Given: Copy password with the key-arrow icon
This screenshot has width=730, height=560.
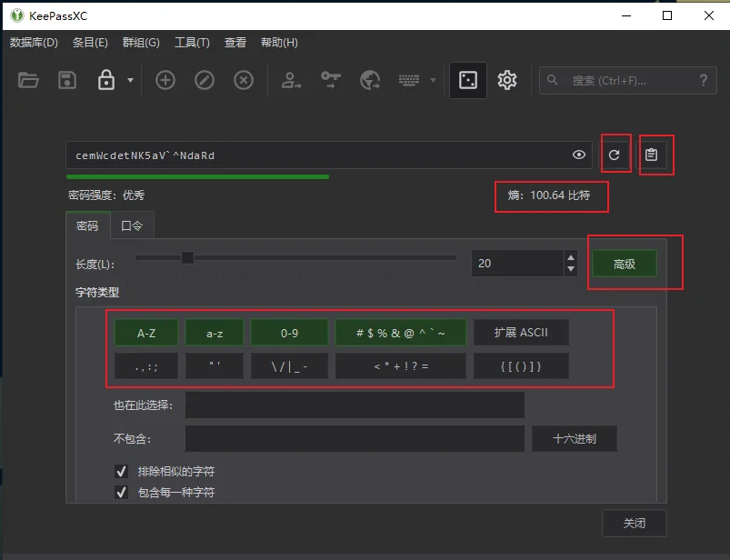Looking at the screenshot, I should (x=331, y=81).
